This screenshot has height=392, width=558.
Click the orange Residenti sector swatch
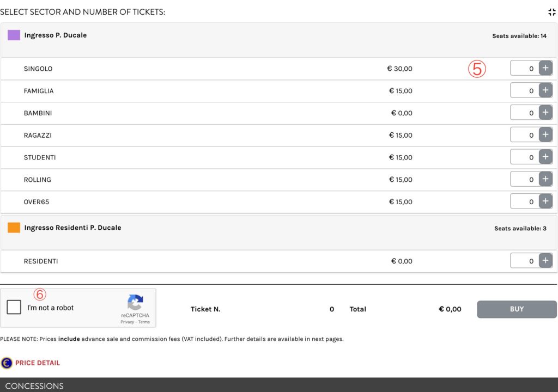pos(14,228)
